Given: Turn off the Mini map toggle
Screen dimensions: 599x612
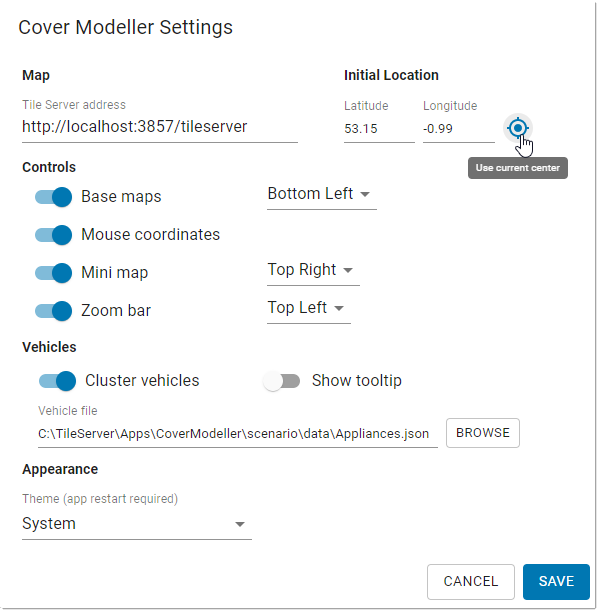Looking at the screenshot, I should coord(53,273).
